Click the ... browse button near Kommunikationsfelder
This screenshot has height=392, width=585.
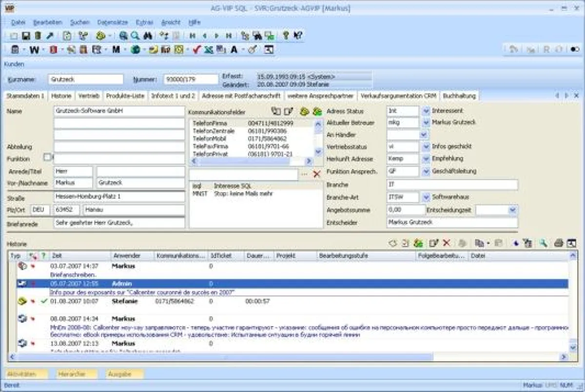coord(305,174)
